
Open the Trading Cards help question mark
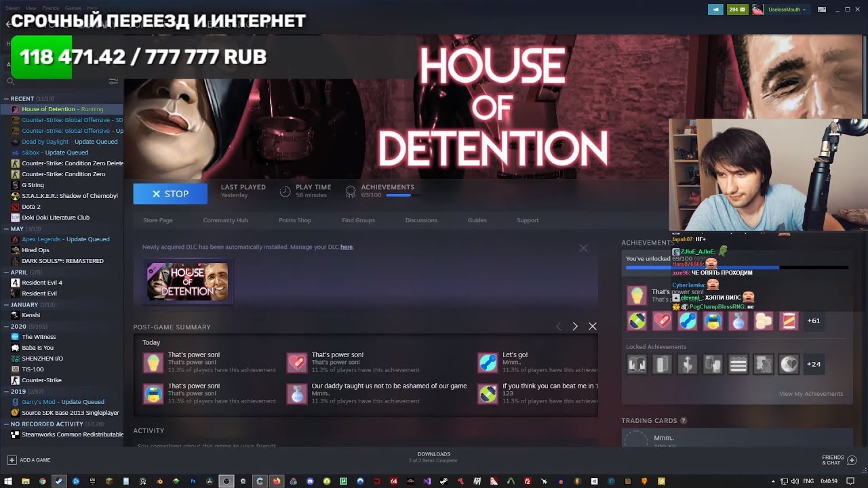pyautogui.click(x=684, y=421)
